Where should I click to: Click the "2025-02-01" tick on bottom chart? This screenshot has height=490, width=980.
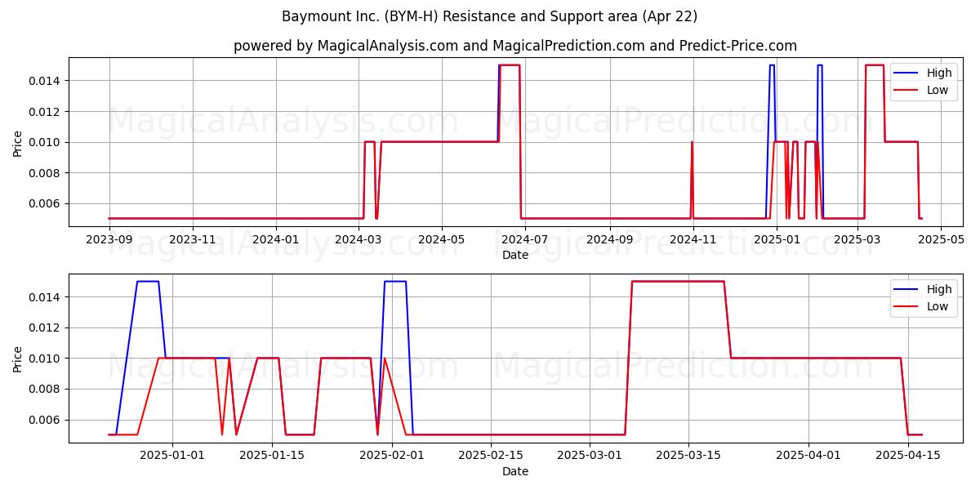click(x=391, y=456)
